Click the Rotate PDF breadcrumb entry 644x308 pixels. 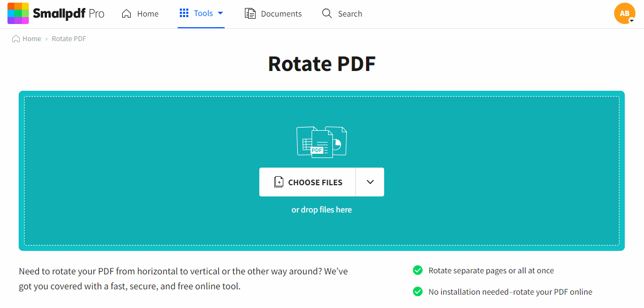coord(68,38)
